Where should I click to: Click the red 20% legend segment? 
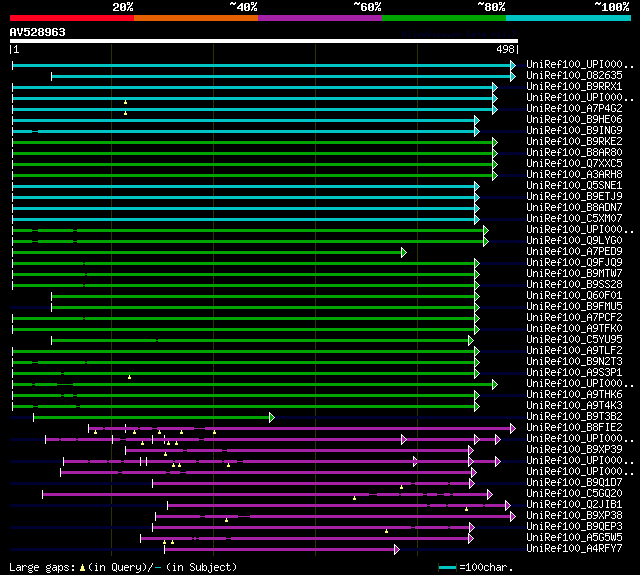coord(72,18)
